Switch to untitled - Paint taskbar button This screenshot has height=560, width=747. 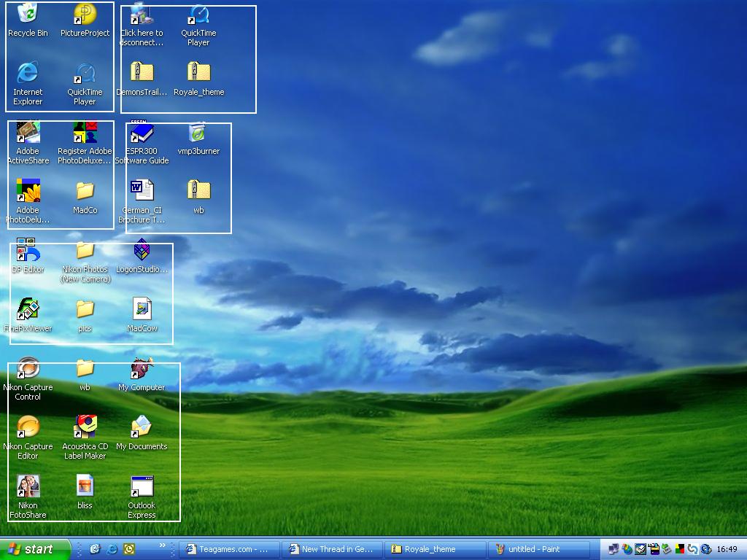coord(538,549)
